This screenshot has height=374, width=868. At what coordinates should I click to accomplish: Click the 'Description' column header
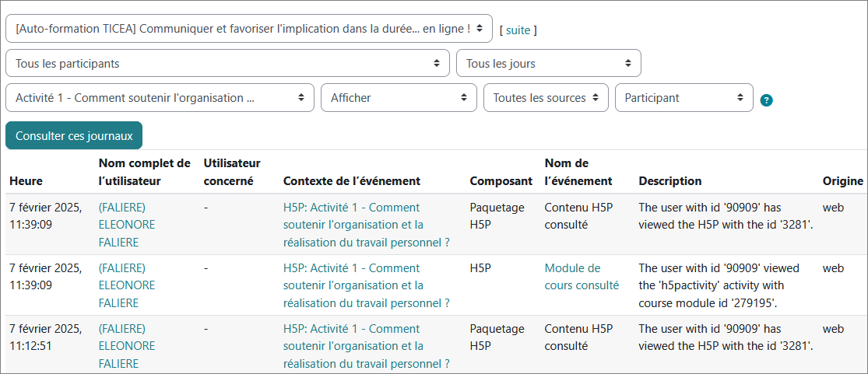(669, 181)
